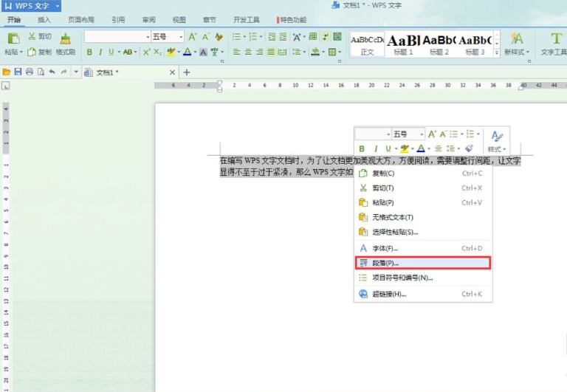
Task: Choose Bullets and Numbering (项目符号和编号) menu item
Action: 423,278
